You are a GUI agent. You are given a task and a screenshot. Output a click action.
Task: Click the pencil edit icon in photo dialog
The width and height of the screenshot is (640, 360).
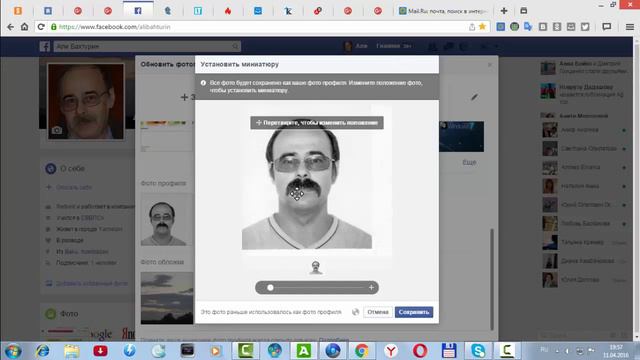[474, 97]
